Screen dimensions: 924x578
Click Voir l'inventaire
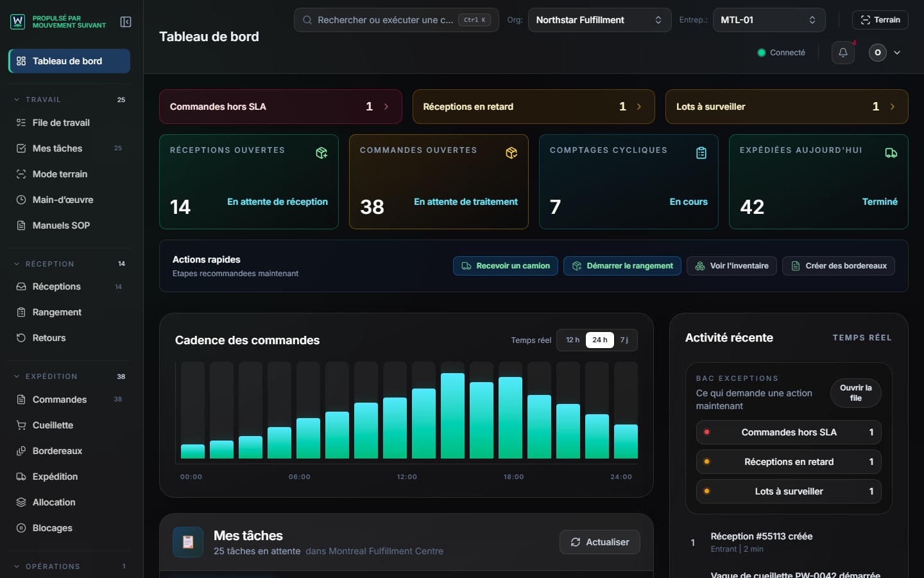tap(732, 266)
